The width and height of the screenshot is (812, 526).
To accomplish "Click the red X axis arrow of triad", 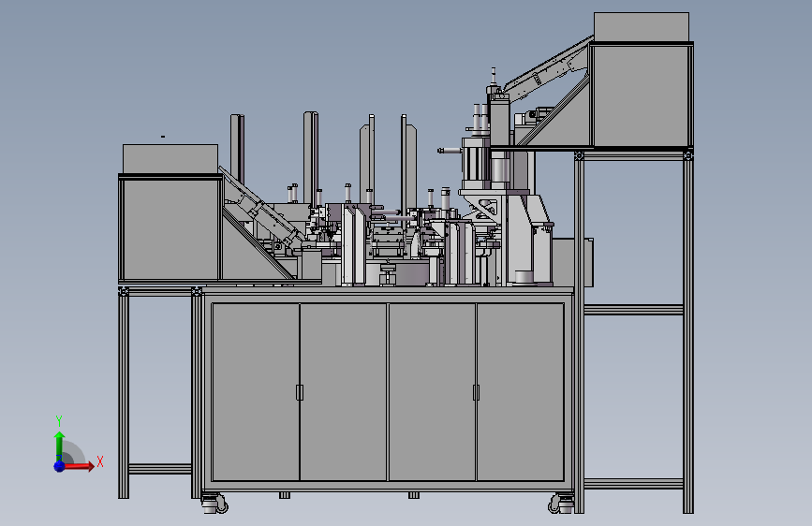I will pos(80,466).
